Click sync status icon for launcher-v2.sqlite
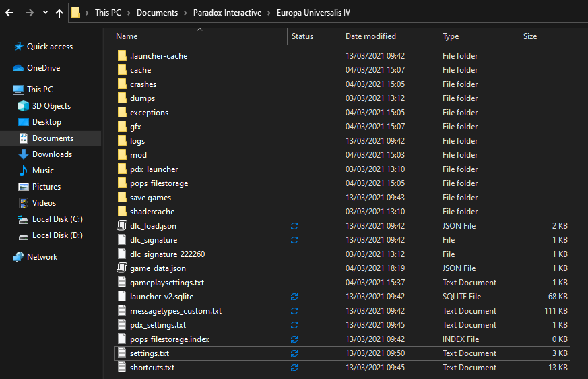 294,297
